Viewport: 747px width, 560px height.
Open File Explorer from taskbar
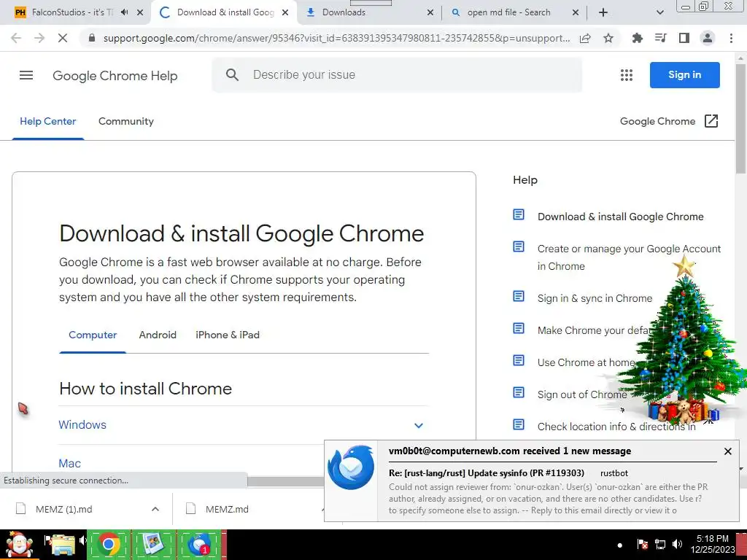63,544
